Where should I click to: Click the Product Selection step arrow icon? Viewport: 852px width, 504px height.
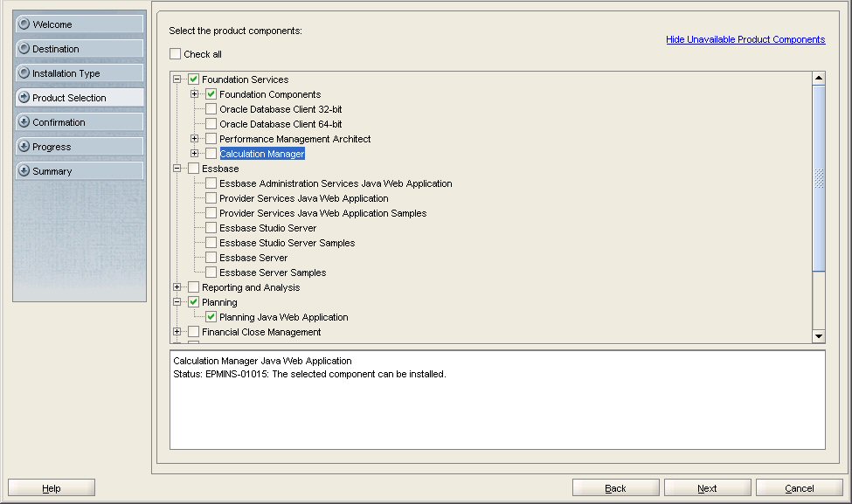point(24,97)
